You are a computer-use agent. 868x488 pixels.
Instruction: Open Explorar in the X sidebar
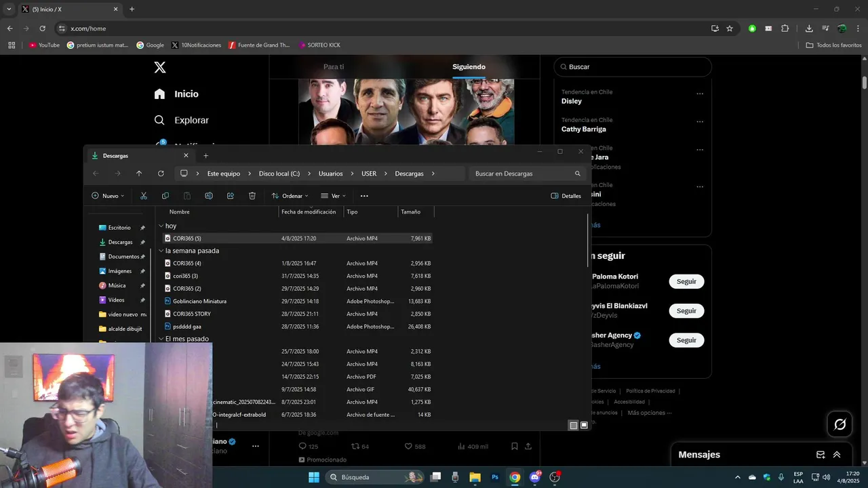(182, 120)
